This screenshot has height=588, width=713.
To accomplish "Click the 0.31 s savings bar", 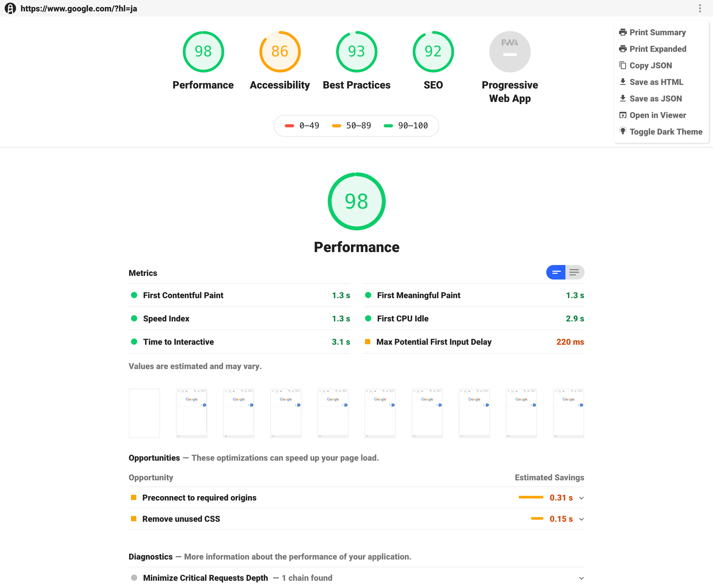I will coord(531,497).
